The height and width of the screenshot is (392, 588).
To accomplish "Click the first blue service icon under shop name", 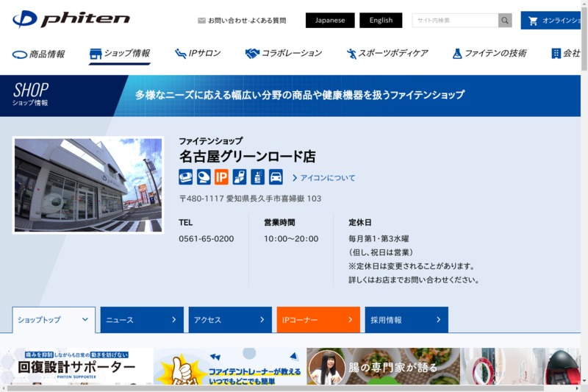I will point(186,177).
